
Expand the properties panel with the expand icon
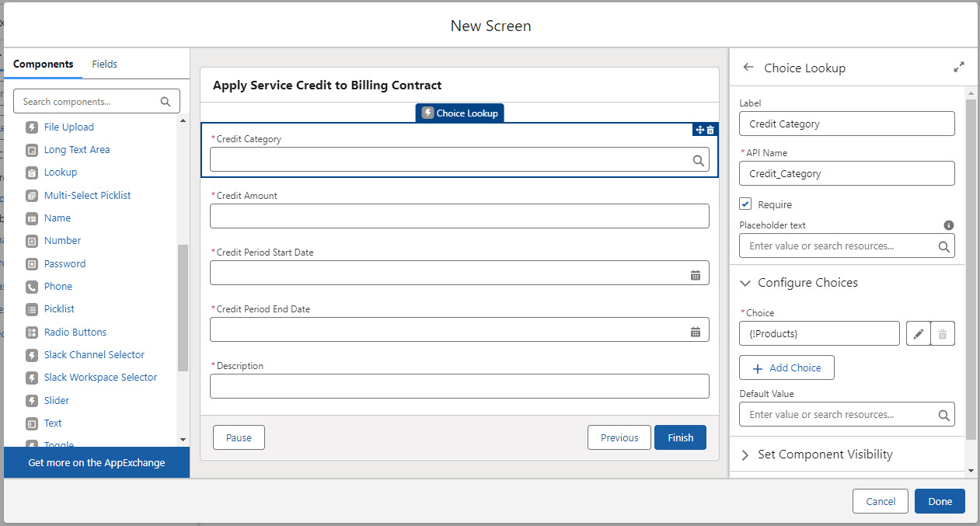(x=958, y=68)
